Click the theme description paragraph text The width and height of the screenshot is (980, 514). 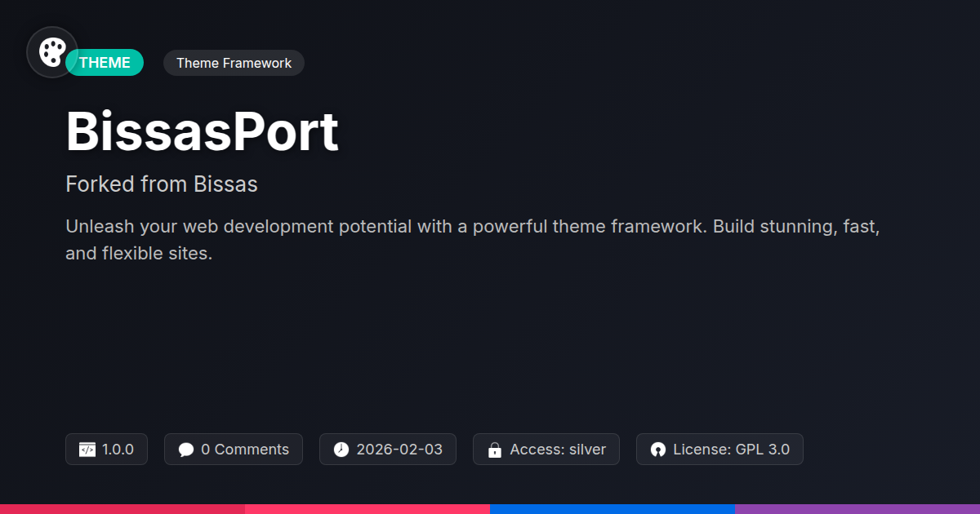click(x=472, y=240)
